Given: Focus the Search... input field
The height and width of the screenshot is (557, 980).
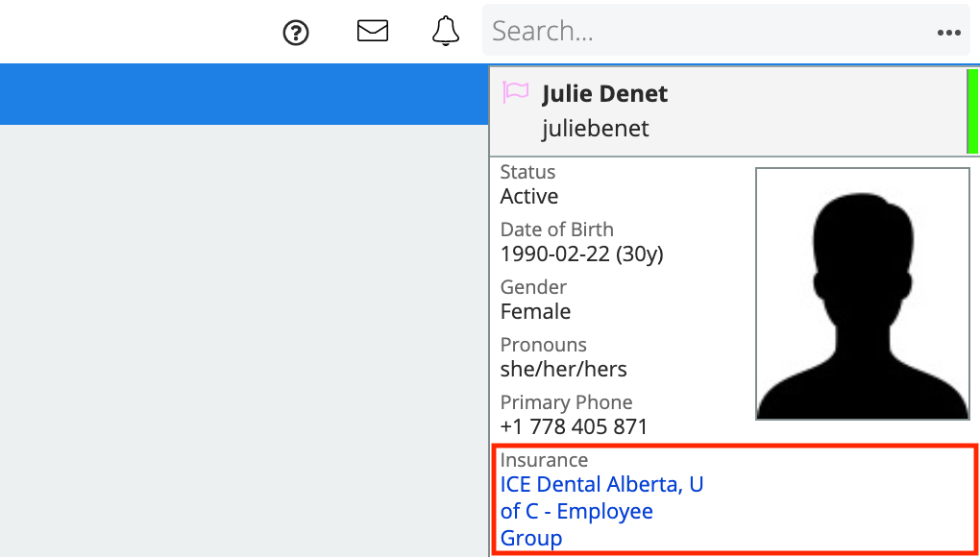Looking at the screenshot, I should [709, 31].
